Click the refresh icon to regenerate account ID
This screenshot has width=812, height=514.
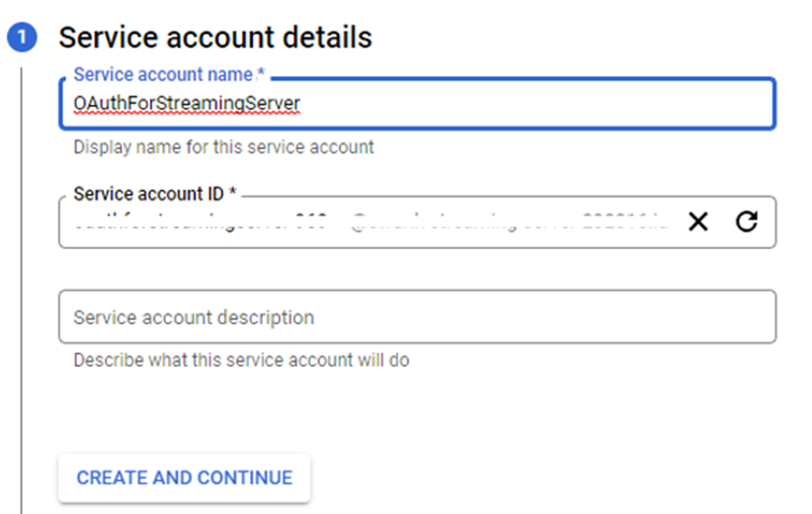[747, 221]
